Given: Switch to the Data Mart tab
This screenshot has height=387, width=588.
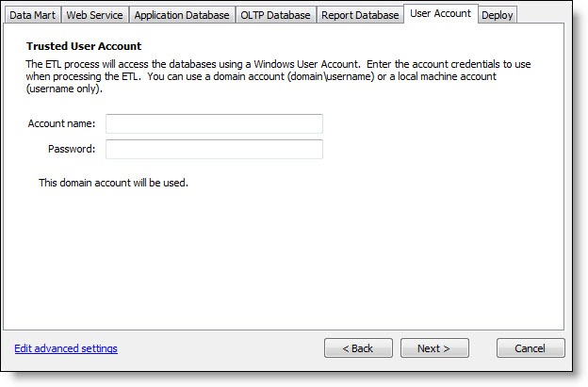Looking at the screenshot, I should click(x=32, y=15).
